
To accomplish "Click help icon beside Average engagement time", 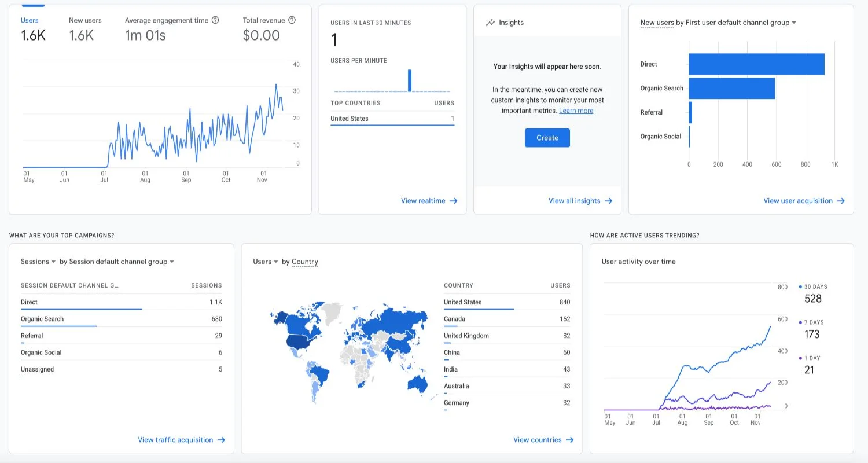I will pyautogui.click(x=215, y=20).
